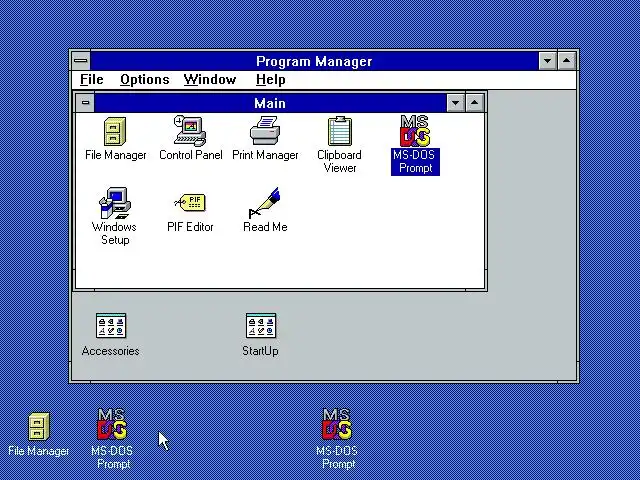This screenshot has height=480, width=640.
Task: Maximize the Main group window
Action: (474, 103)
